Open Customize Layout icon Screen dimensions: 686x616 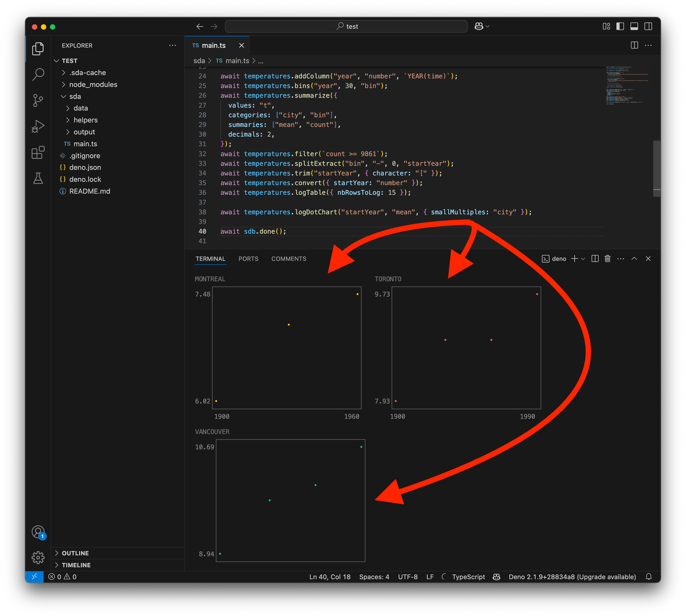[x=606, y=27]
